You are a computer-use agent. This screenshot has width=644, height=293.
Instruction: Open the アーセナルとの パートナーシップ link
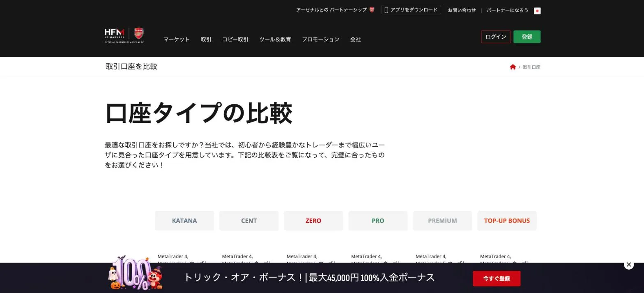335,10
